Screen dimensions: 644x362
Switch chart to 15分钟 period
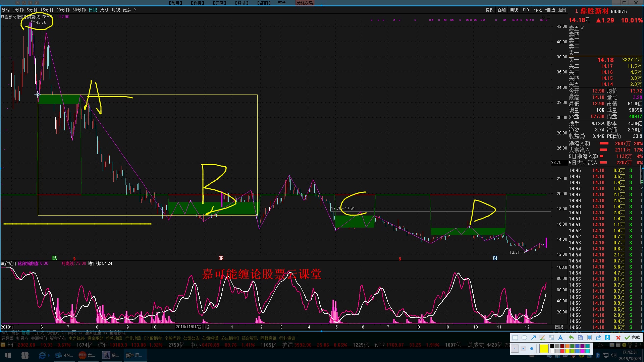tap(47, 10)
